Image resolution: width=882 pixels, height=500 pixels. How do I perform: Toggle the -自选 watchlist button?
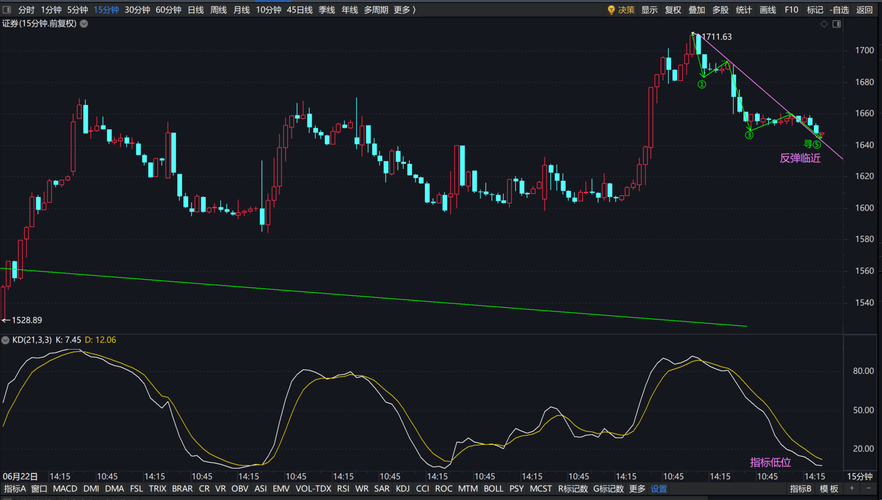tap(839, 10)
